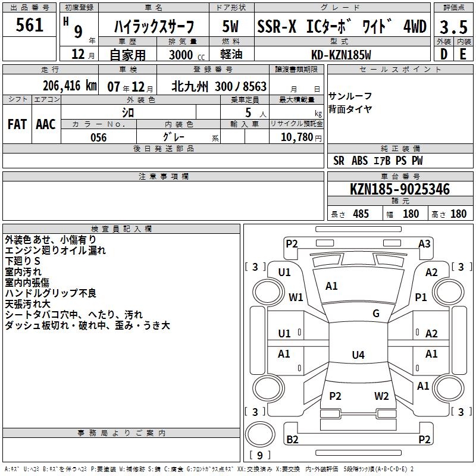
Task: Click inspector note "室内内張傷"
Action: [27, 282]
